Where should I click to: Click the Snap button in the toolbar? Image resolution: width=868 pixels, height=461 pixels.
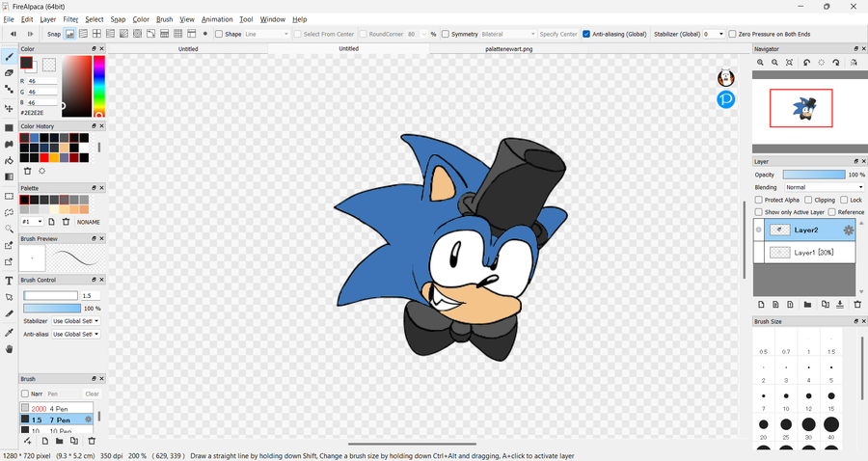(x=54, y=34)
